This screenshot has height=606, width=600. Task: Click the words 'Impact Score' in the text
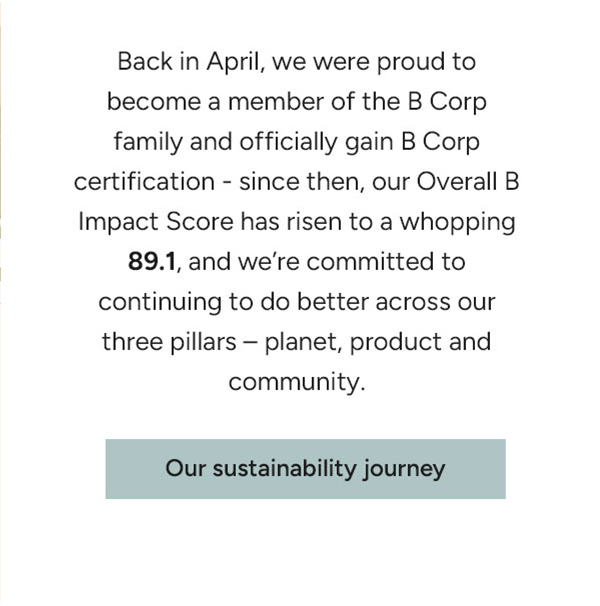tap(156, 222)
